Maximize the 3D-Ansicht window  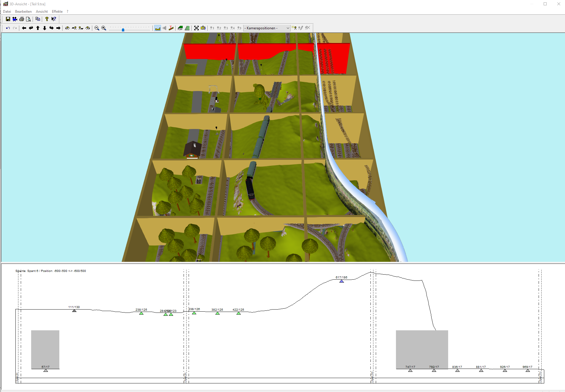545,4
